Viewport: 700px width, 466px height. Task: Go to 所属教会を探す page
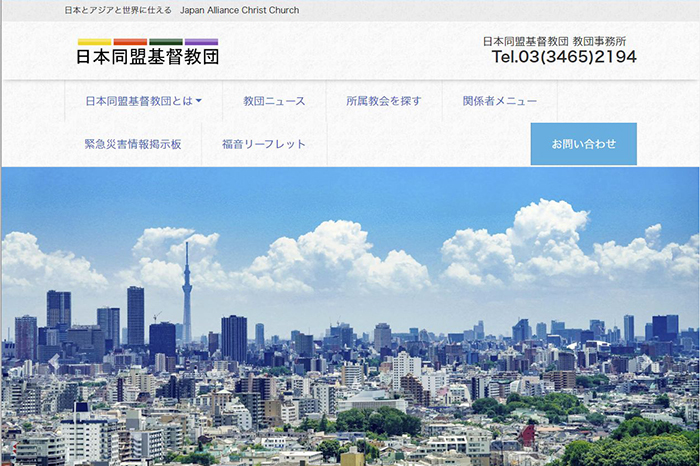point(384,101)
